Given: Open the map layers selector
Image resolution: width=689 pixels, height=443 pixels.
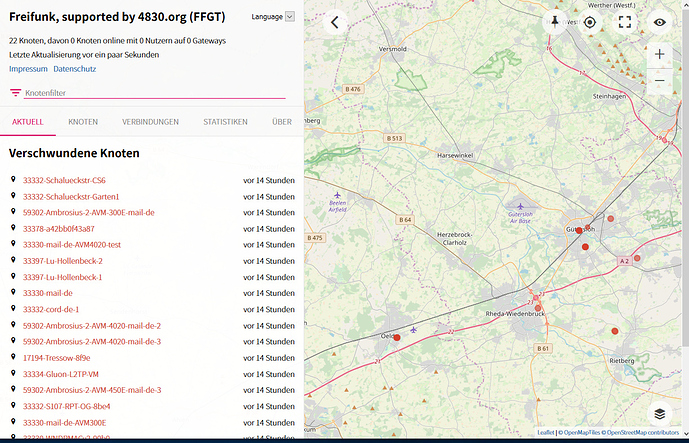Looking at the screenshot, I should [x=660, y=414].
